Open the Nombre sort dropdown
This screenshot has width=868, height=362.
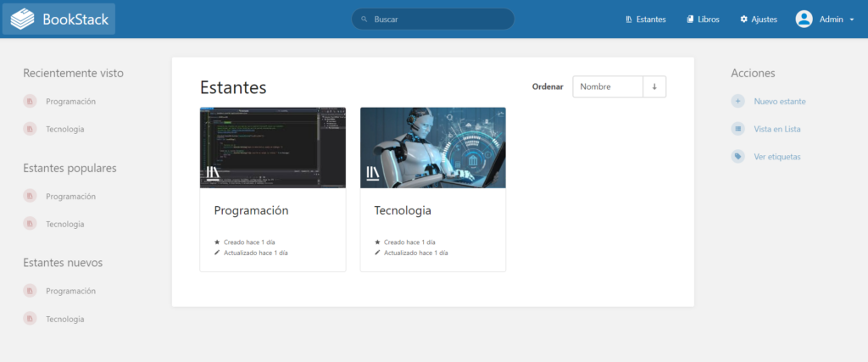tap(608, 87)
